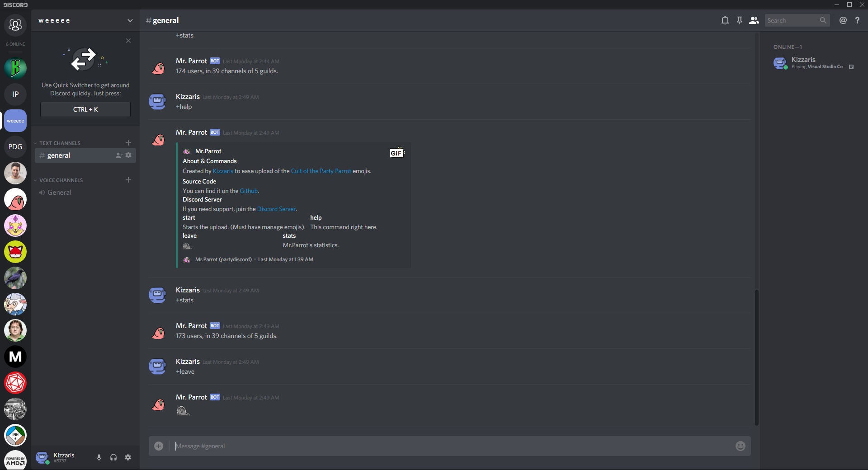Open notification settings bell icon
This screenshot has height=470, width=868.
point(725,20)
